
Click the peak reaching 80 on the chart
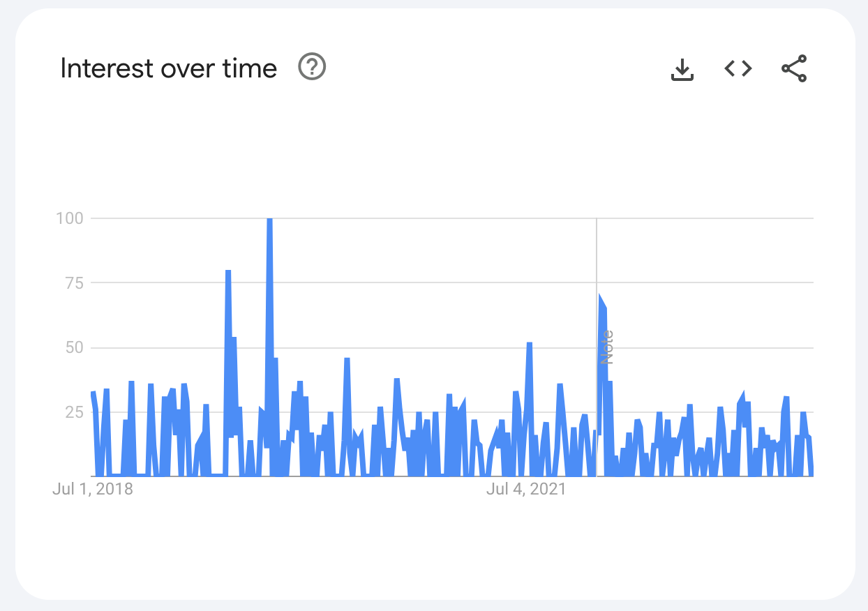pyautogui.click(x=228, y=271)
